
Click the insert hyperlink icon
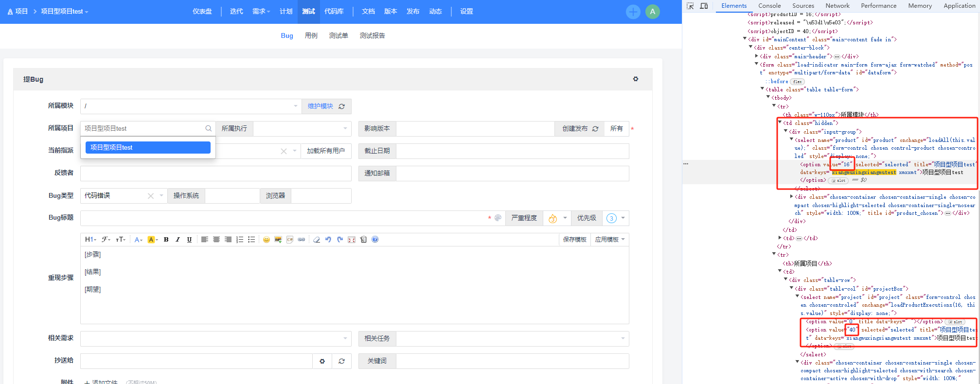coord(302,240)
